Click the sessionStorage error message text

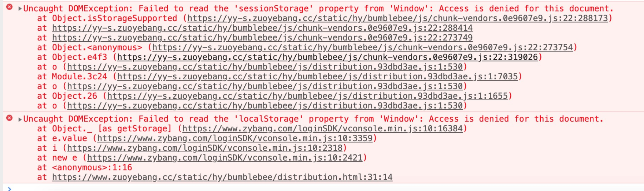click(319, 9)
